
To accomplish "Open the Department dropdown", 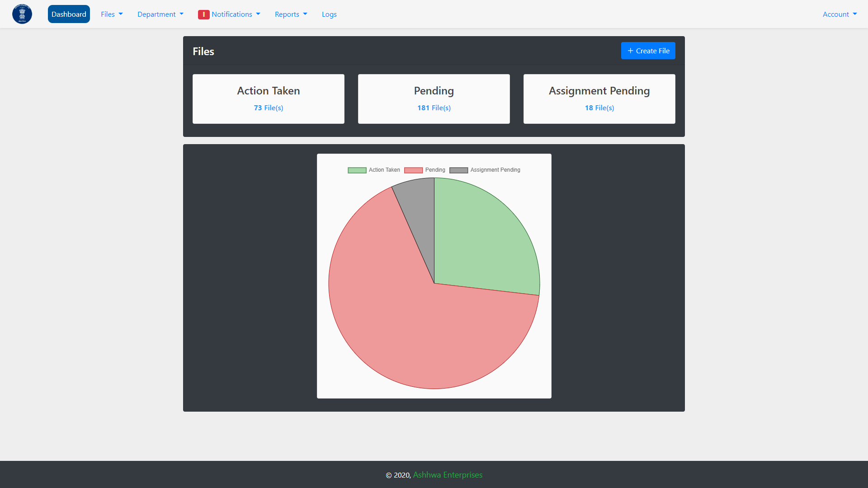I will (x=160, y=14).
